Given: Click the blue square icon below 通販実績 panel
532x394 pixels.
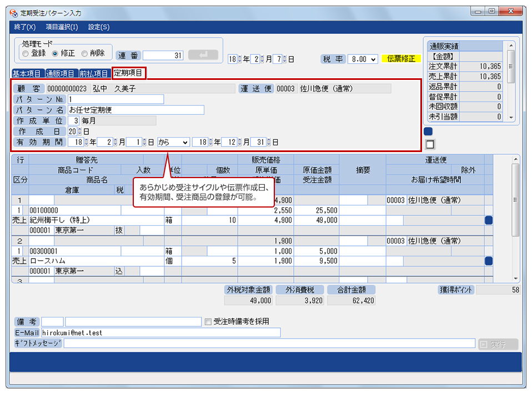Looking at the screenshot, I should [428, 132].
